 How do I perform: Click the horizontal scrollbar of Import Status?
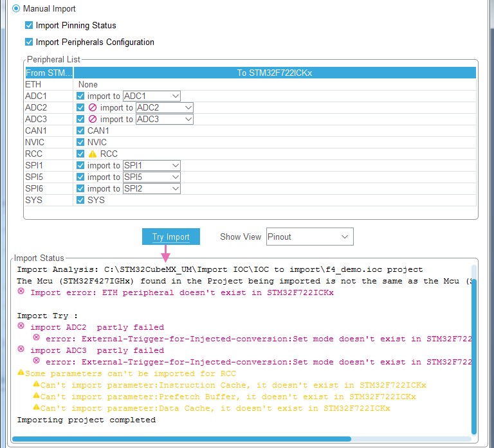[x=181, y=439]
